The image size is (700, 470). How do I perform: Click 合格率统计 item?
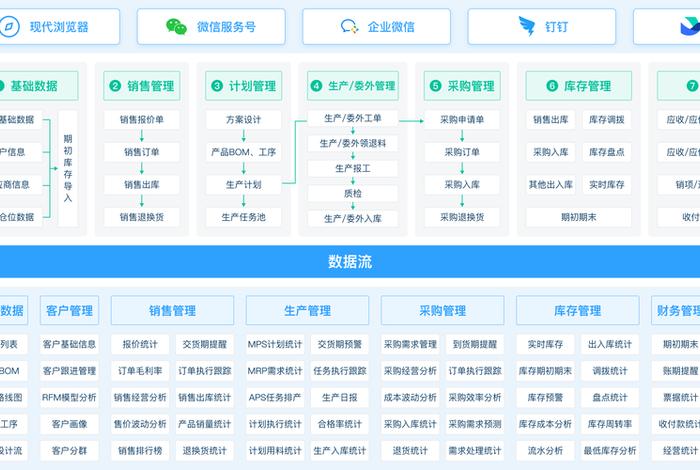(x=340, y=424)
